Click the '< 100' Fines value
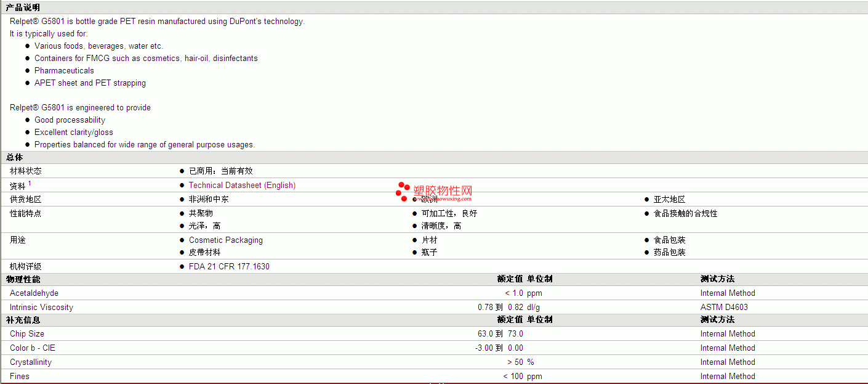 [x=513, y=377]
